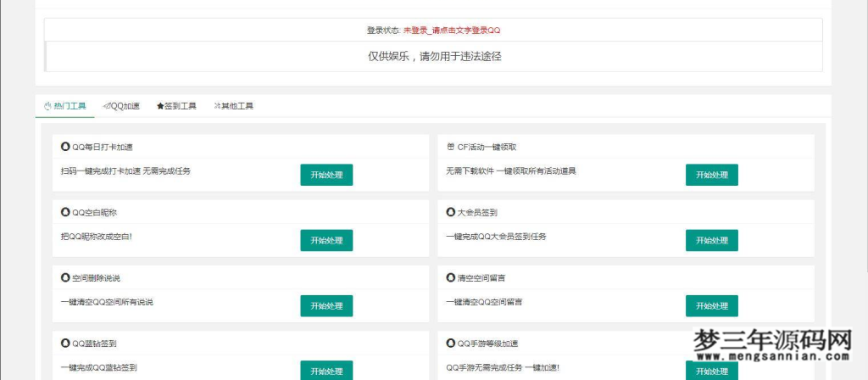Click description 扫码一键完成打卡加速 无需完成任务
Image resolution: width=868 pixels, height=380 pixels.
(x=125, y=171)
